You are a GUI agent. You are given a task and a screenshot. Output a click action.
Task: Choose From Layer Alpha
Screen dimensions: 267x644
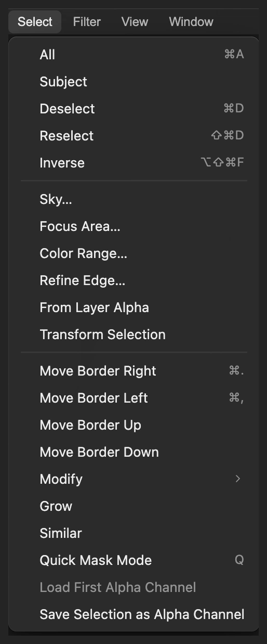point(134,307)
